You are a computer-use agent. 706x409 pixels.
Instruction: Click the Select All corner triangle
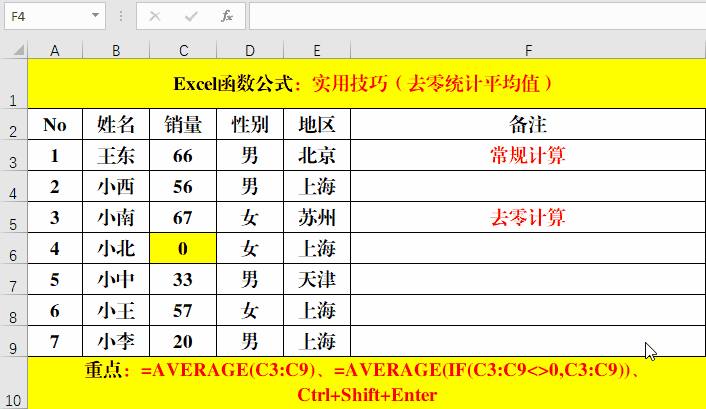18,50
